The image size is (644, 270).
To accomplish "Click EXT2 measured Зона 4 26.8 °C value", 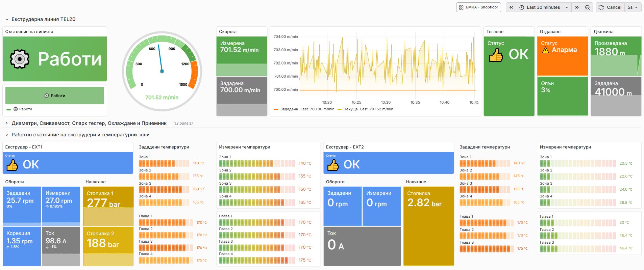I will coord(626,203).
